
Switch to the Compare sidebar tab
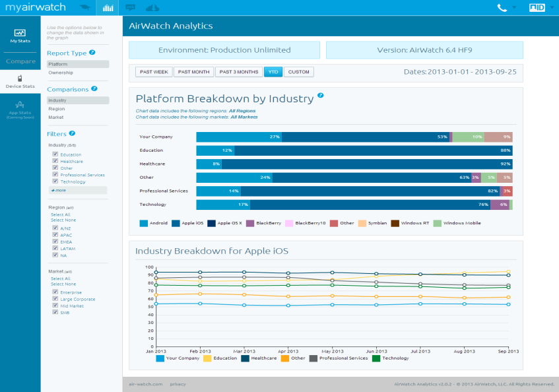tap(20, 61)
